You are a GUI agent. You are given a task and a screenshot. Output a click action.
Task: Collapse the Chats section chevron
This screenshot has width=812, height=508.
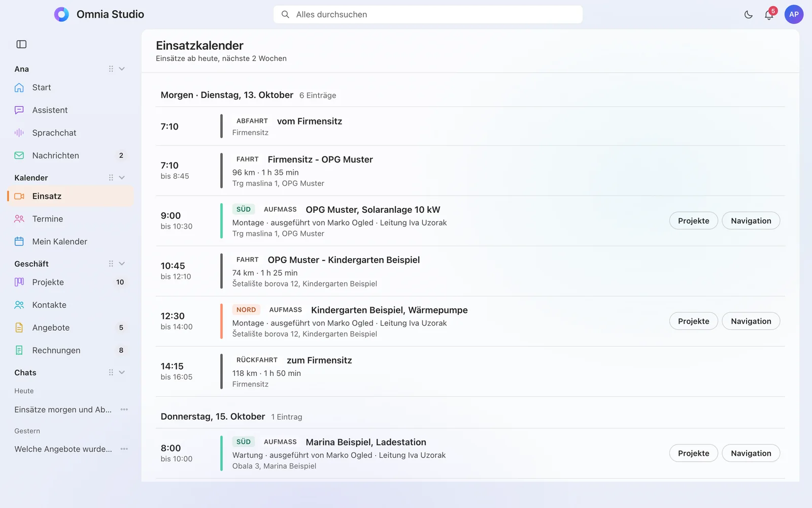click(122, 372)
